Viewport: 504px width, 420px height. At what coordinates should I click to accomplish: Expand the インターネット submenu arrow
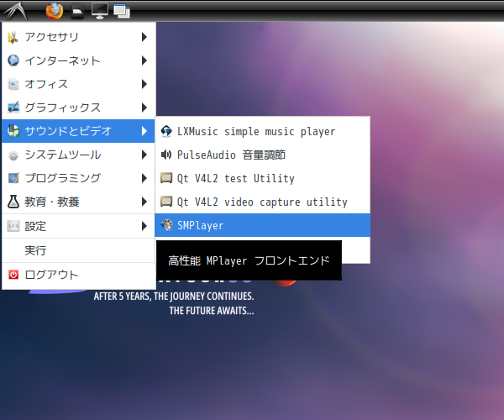(x=144, y=60)
